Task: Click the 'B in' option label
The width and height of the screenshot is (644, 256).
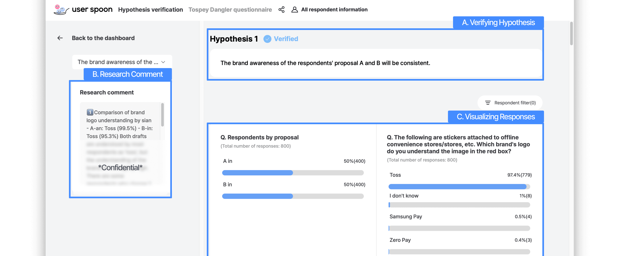Action: [x=228, y=185]
